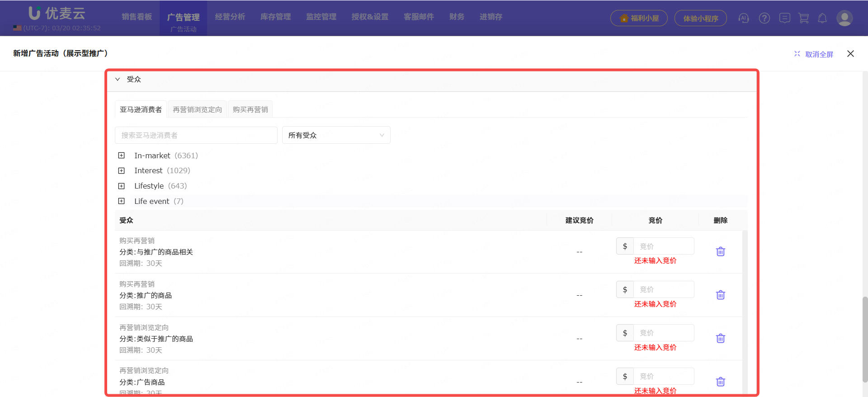Click the user avatar profile icon
The width and height of the screenshot is (868, 397).
click(844, 18)
